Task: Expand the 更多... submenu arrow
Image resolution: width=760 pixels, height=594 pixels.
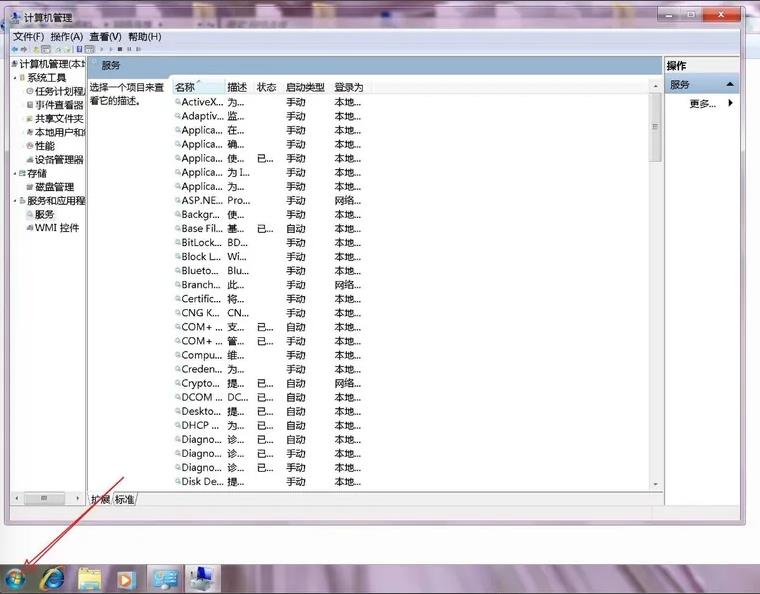Action: (730, 103)
